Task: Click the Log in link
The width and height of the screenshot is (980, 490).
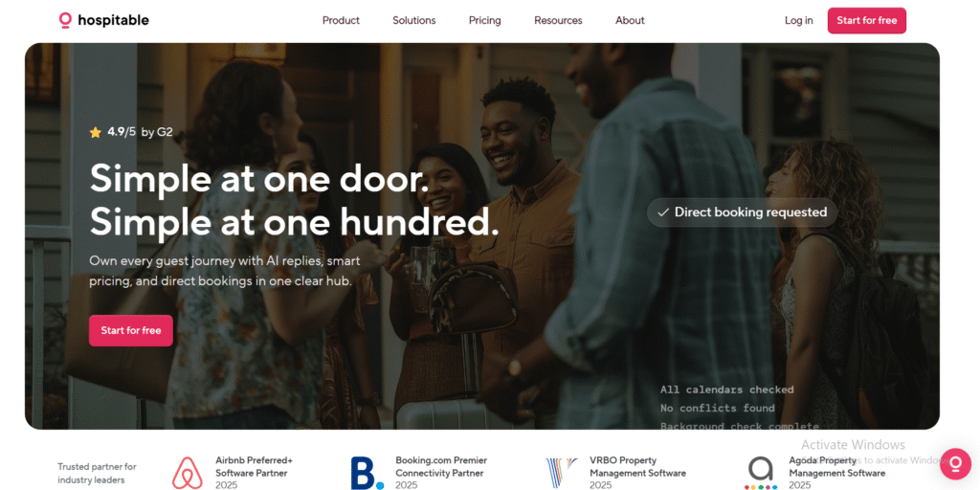Action: click(x=799, y=20)
